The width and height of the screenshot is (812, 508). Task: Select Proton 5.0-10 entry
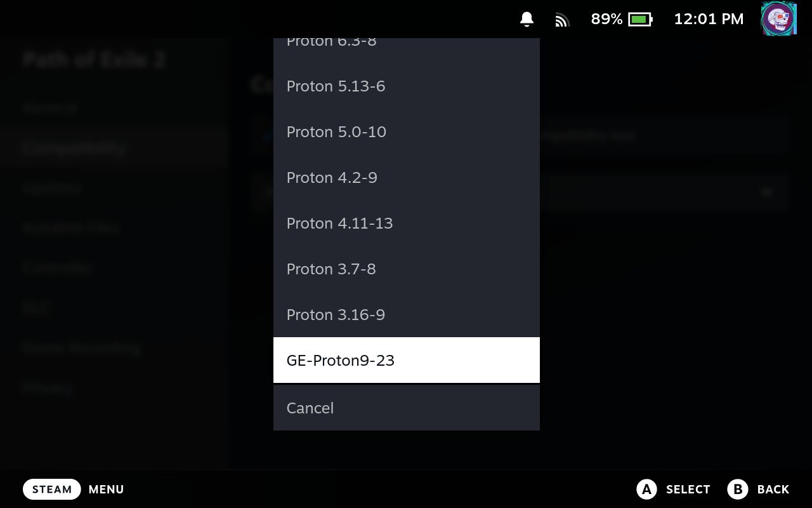tap(407, 131)
